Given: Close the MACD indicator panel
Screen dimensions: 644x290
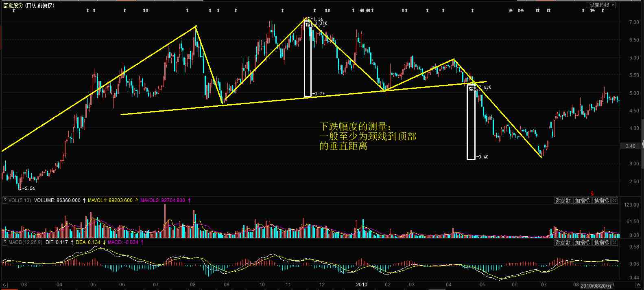Looking at the screenshot, I should (x=615, y=242).
